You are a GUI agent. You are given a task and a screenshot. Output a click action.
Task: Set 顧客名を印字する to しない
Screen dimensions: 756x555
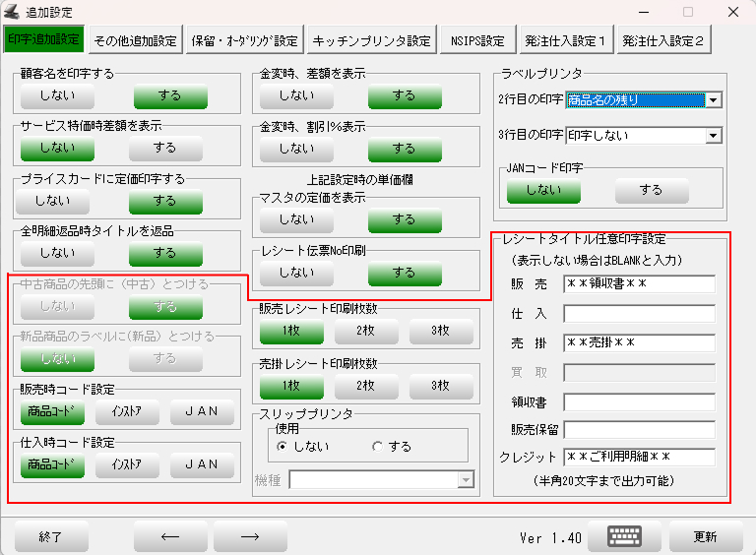click(x=57, y=95)
